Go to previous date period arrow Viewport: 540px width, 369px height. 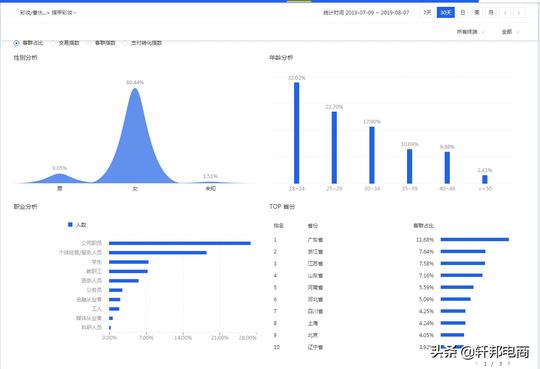point(505,13)
